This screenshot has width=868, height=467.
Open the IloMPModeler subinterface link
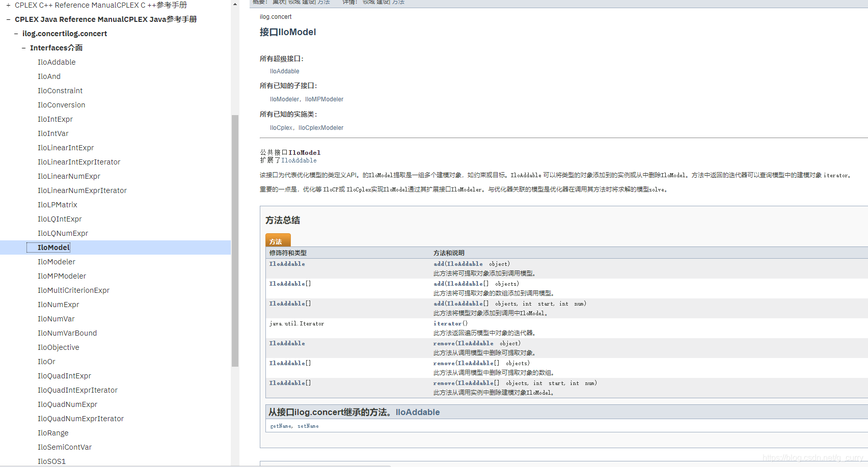(x=324, y=99)
